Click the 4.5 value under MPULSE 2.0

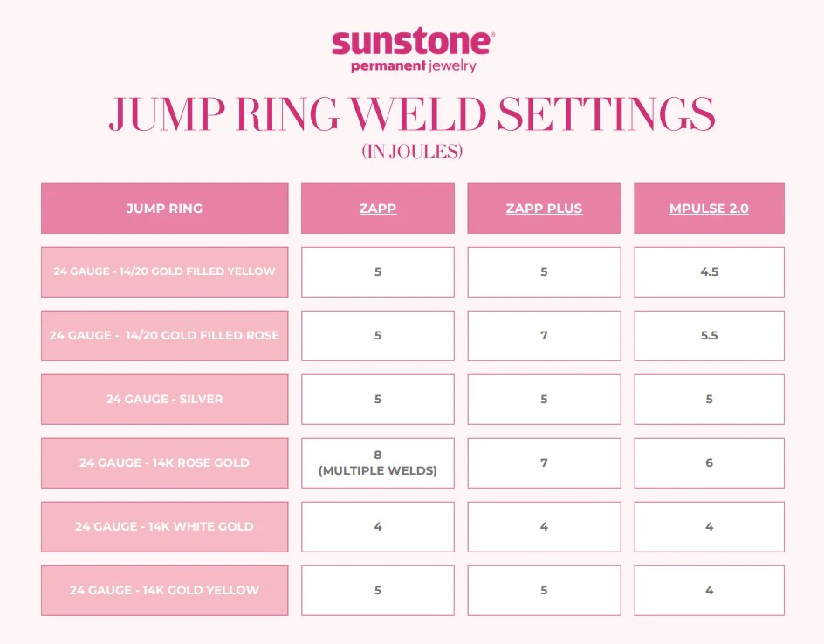point(709,271)
